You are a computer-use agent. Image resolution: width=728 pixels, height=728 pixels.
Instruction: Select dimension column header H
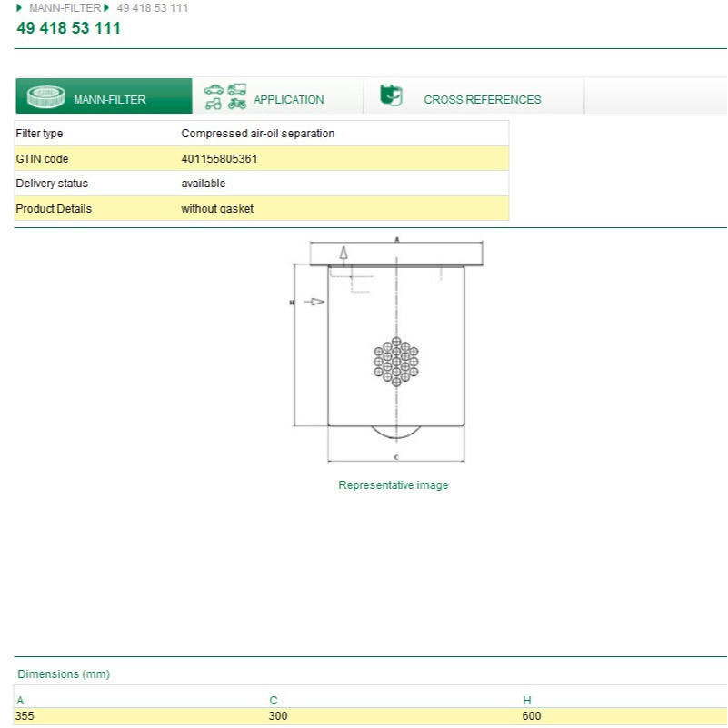point(527,700)
